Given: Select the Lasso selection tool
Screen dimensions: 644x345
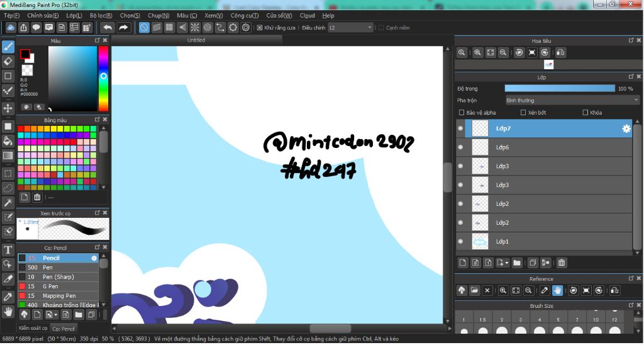Looking at the screenshot, I should click(8, 188).
